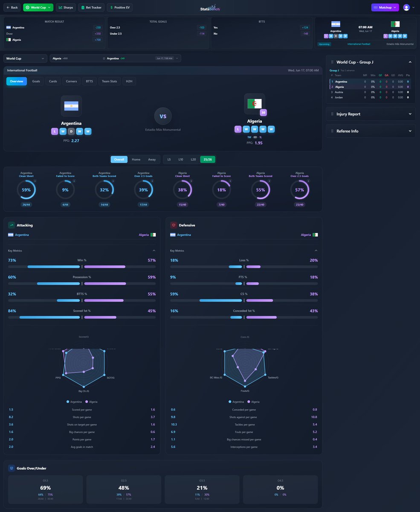The height and width of the screenshot is (512, 420).
Task: Click the Argentina -230 match result odds
Action: [98, 27]
